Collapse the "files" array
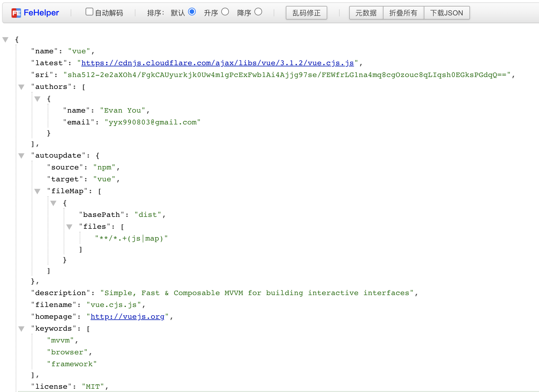Viewport: 539px width, 392px height. [x=69, y=227]
